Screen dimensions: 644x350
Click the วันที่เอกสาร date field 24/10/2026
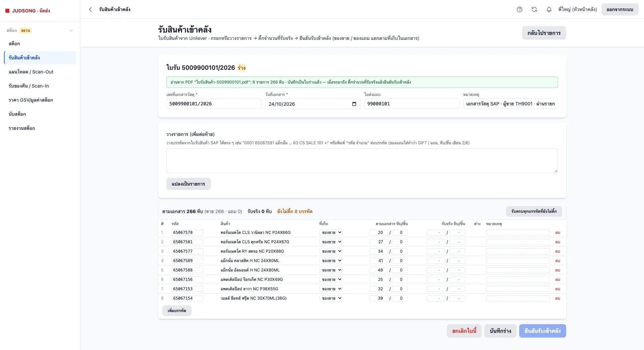click(313, 104)
